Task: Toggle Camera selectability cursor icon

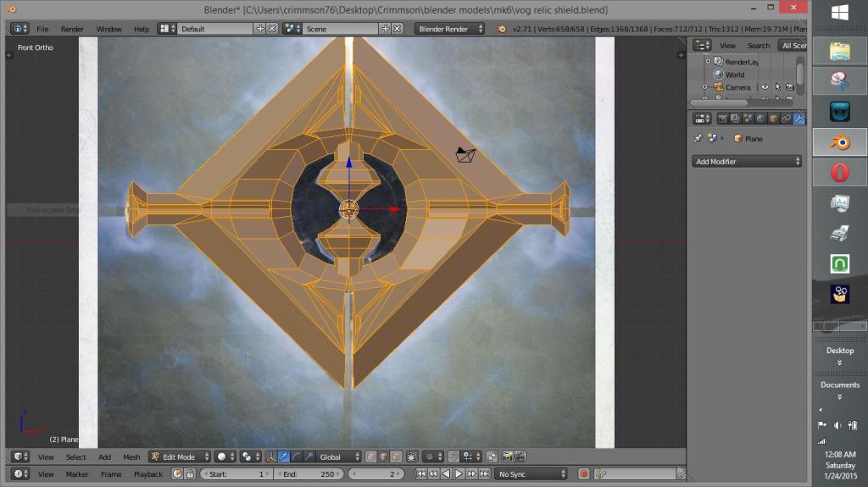Action: click(778, 87)
